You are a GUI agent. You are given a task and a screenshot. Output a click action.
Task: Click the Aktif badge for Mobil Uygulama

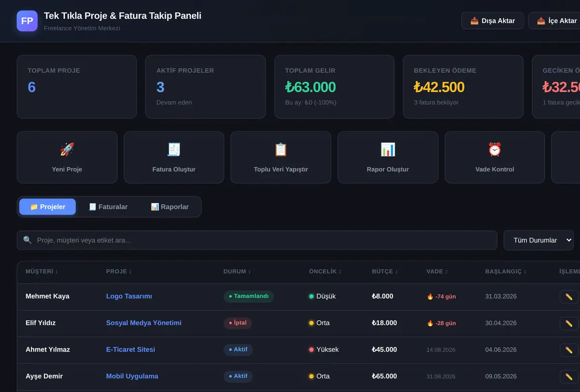click(x=238, y=376)
